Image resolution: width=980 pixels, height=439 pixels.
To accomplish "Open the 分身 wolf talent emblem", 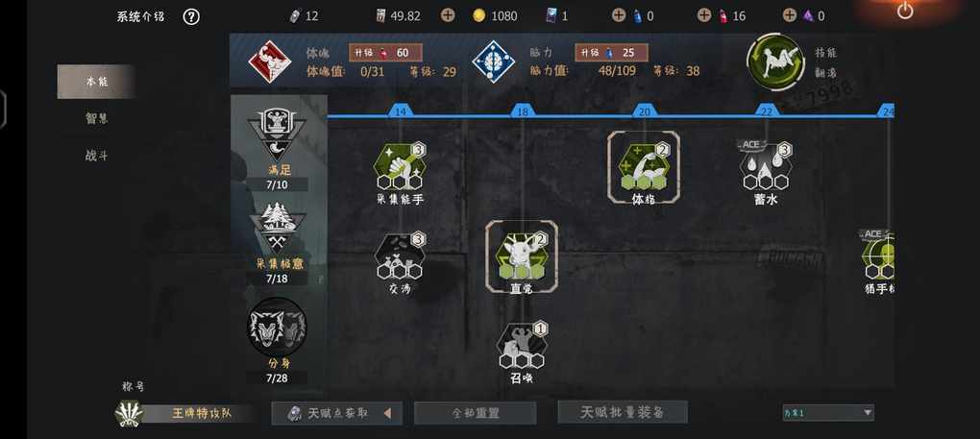I will pyautogui.click(x=277, y=328).
